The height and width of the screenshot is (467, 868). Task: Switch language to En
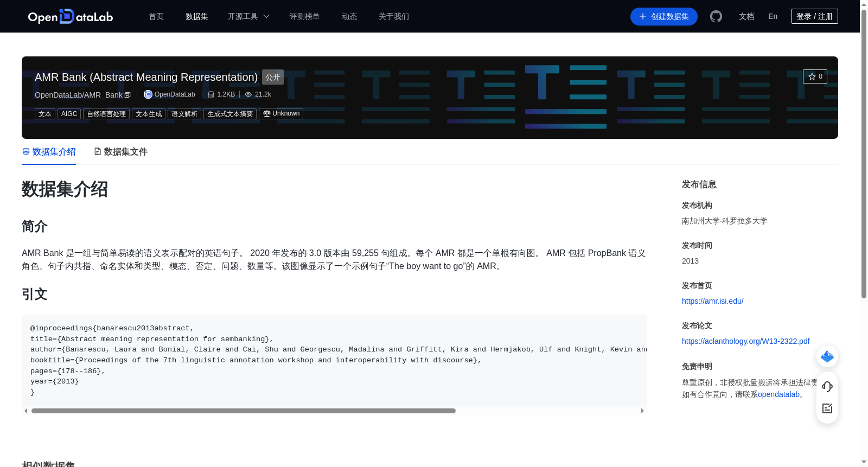(x=773, y=16)
